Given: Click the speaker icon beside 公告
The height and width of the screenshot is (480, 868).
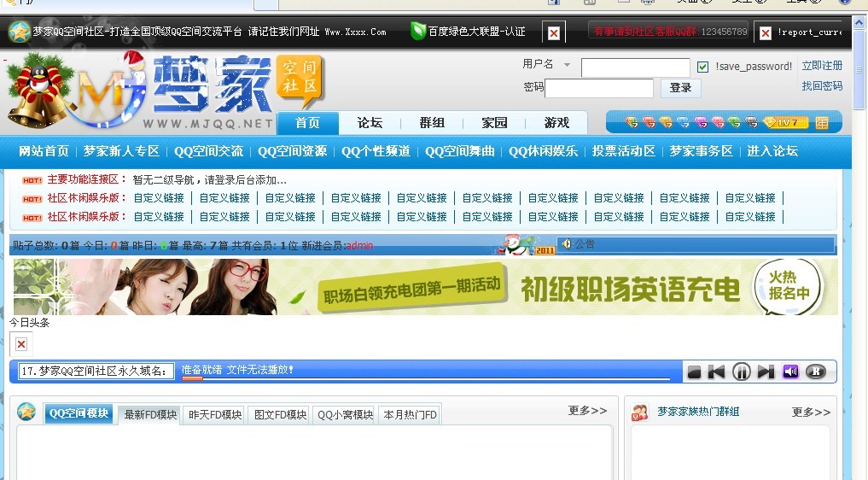Looking at the screenshot, I should [567, 244].
